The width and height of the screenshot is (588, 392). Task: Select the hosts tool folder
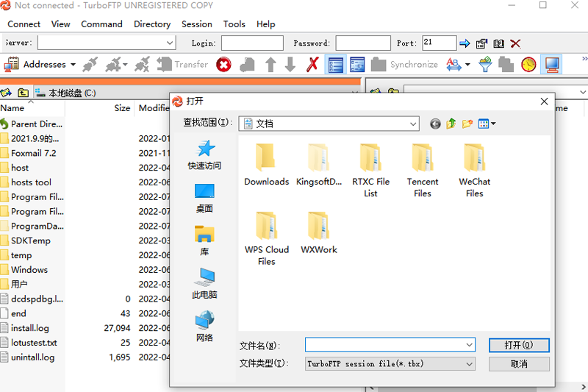(31, 182)
